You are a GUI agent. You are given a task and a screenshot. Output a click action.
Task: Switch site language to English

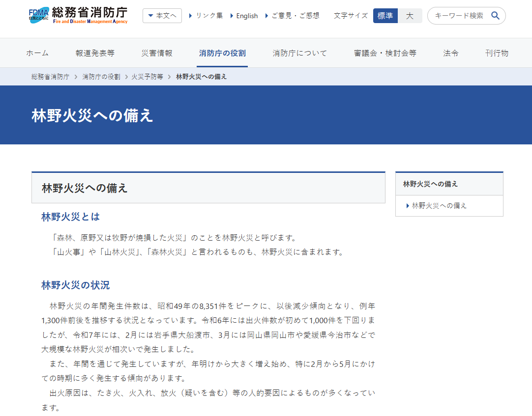click(246, 16)
